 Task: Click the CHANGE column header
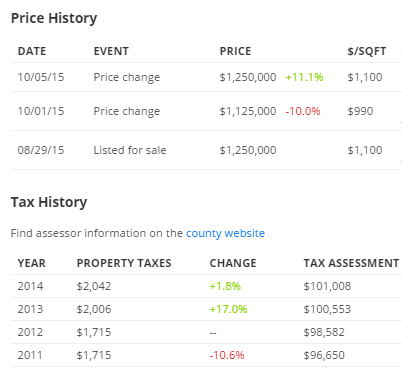pyautogui.click(x=233, y=263)
